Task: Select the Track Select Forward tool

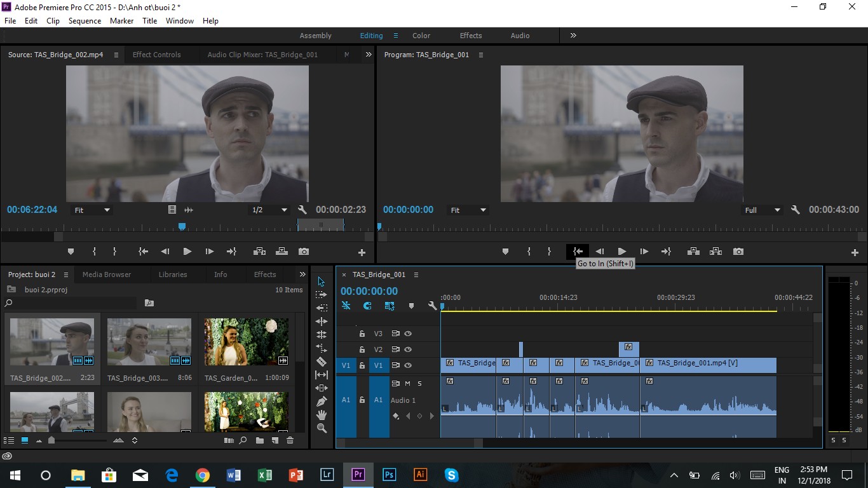Action: [322, 295]
